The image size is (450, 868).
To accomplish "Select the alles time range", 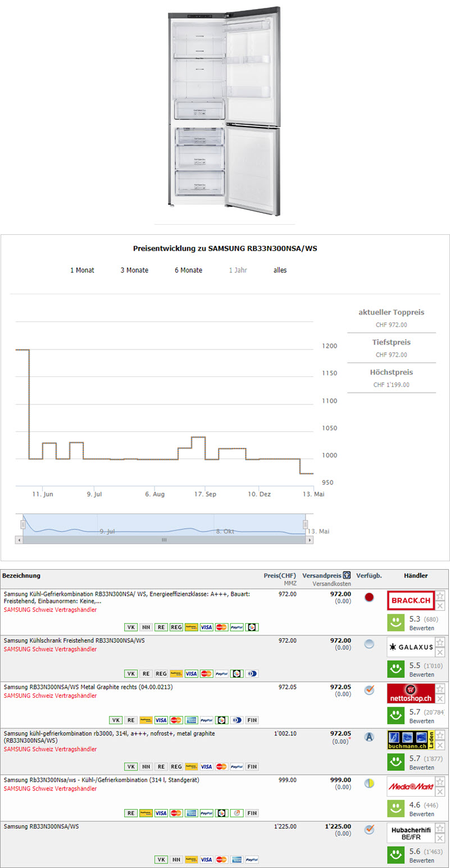I will (280, 270).
